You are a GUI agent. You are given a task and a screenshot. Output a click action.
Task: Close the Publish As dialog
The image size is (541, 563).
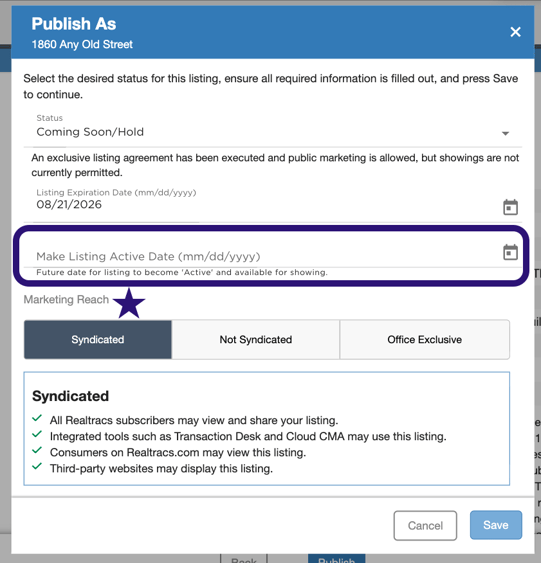point(515,32)
